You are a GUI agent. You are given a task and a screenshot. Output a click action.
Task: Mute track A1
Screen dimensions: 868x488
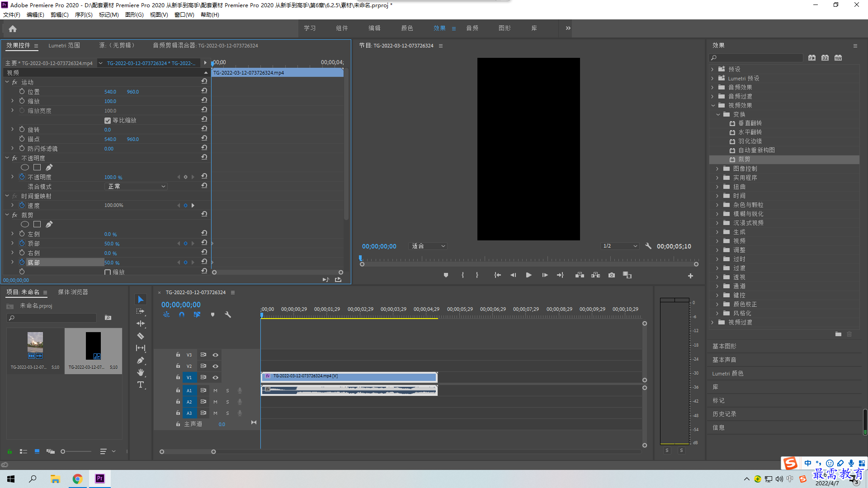tap(215, 390)
